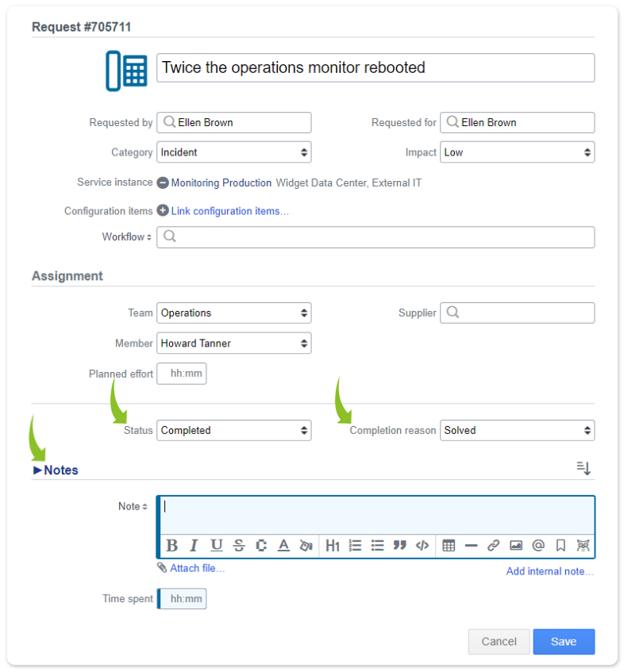
Task: Click the Attach file link
Action: point(197,568)
